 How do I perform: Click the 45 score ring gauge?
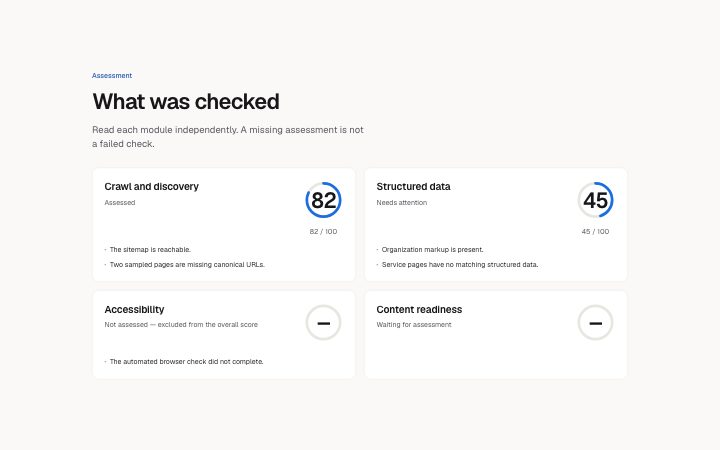coord(596,200)
